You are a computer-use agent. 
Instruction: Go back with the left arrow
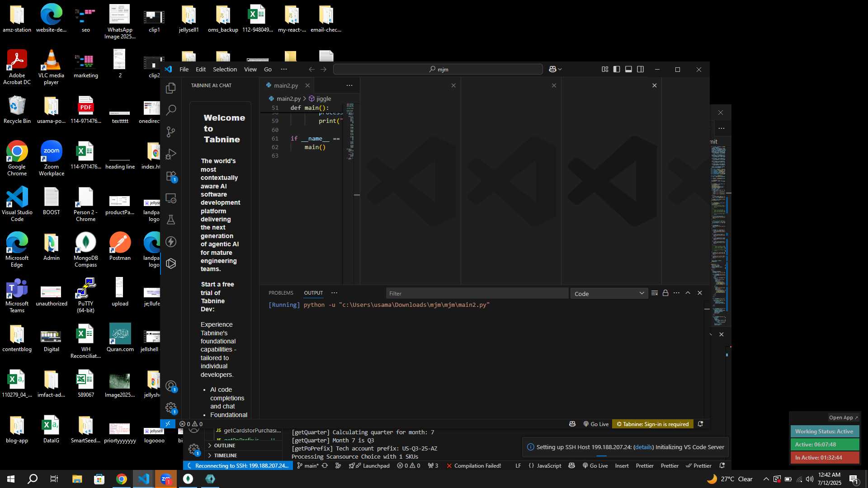[x=311, y=69]
